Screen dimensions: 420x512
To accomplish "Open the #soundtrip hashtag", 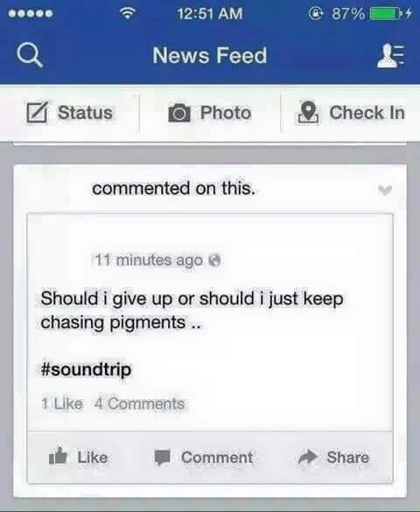I will click(x=86, y=370).
